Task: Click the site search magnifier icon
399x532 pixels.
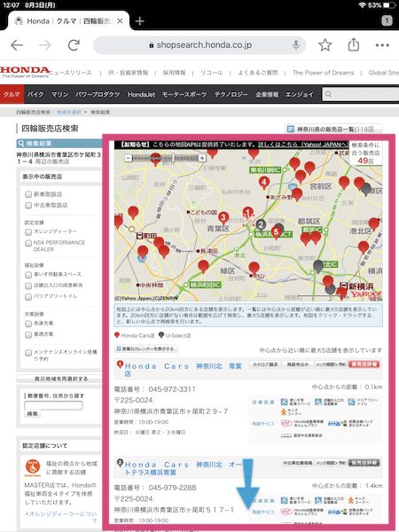Action: click(328, 94)
